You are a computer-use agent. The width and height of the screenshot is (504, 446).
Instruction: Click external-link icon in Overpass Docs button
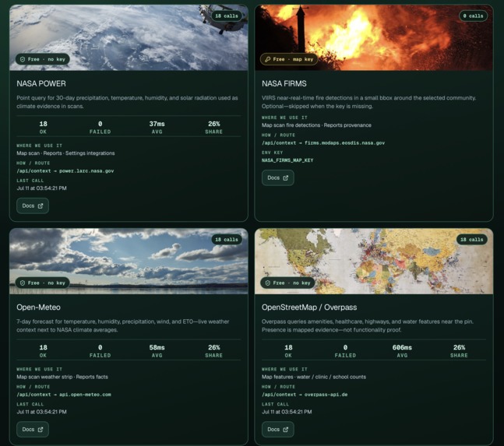point(286,430)
